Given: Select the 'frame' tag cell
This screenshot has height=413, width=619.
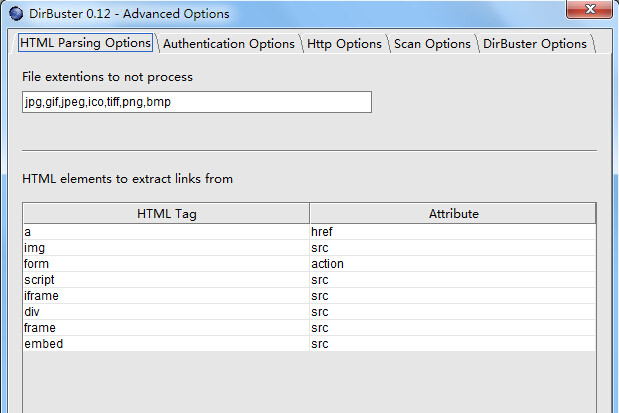Looking at the screenshot, I should 166,327.
